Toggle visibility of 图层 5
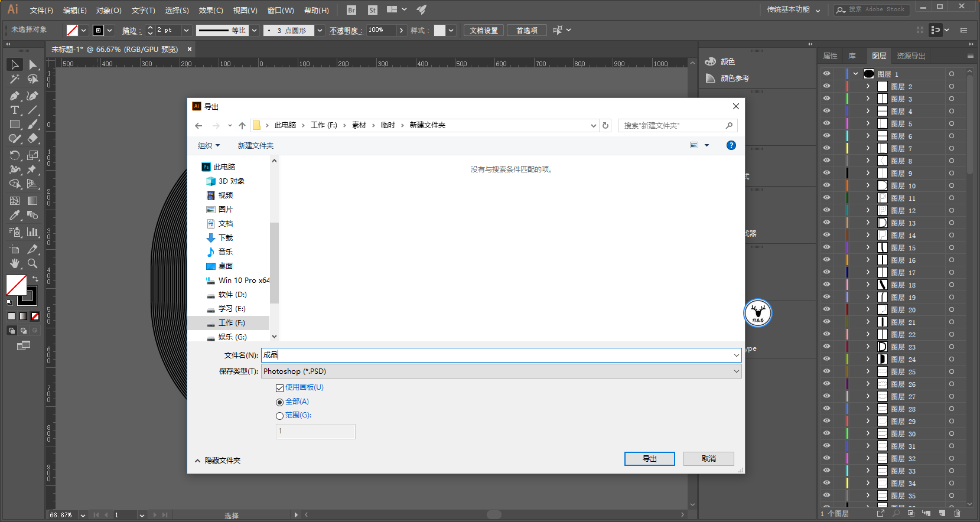The height and width of the screenshot is (522, 980). click(826, 123)
